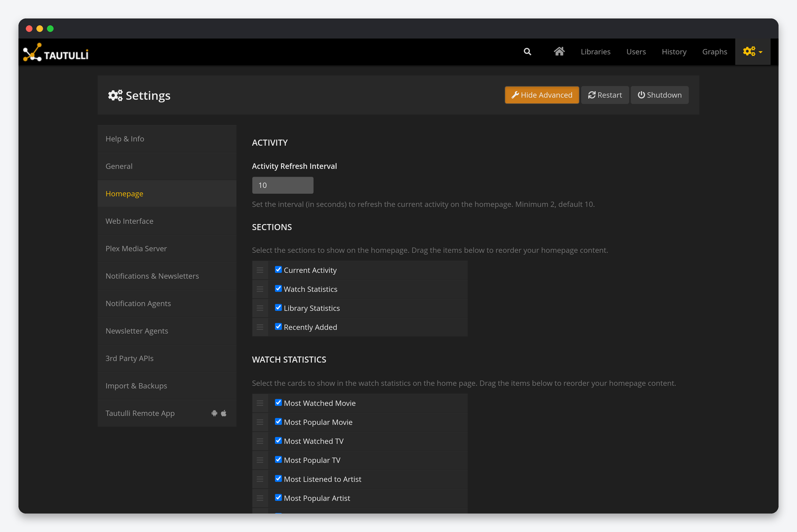Screen dimensions: 797x532
Task: Click the Tautulli logo
Action: [x=56, y=52]
